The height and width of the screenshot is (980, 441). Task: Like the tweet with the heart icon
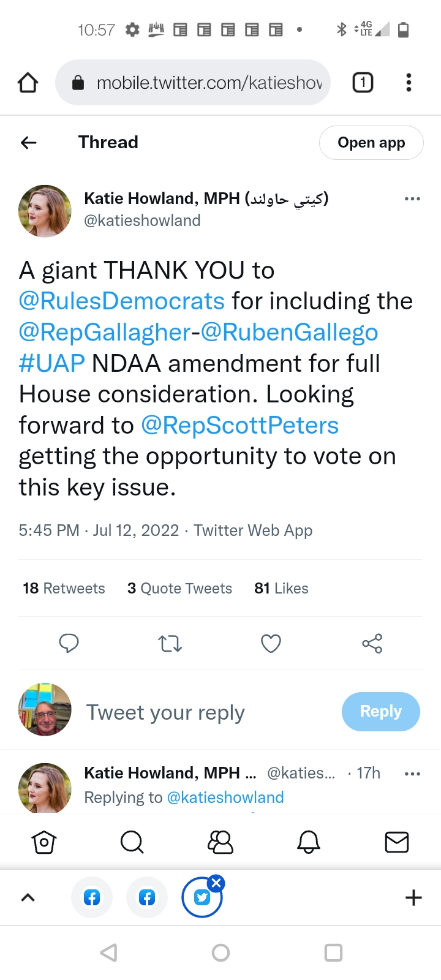point(271,643)
